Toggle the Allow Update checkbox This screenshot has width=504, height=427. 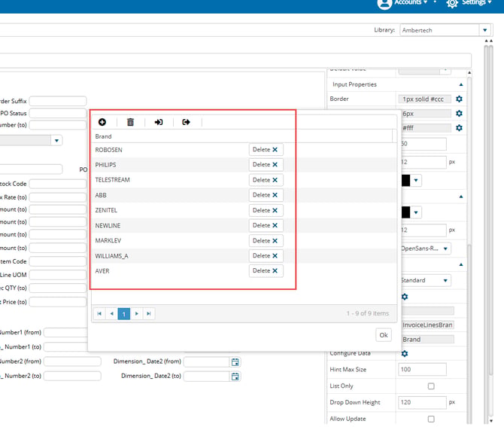click(x=431, y=419)
